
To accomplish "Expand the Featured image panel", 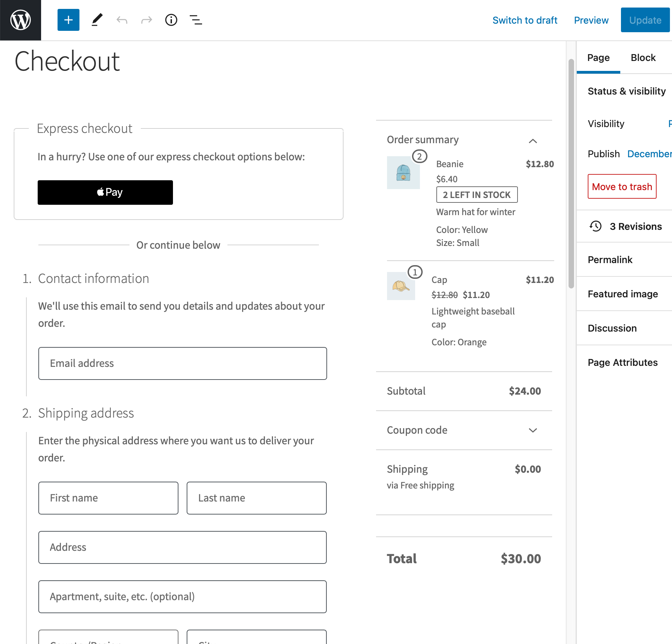I will pos(624,294).
